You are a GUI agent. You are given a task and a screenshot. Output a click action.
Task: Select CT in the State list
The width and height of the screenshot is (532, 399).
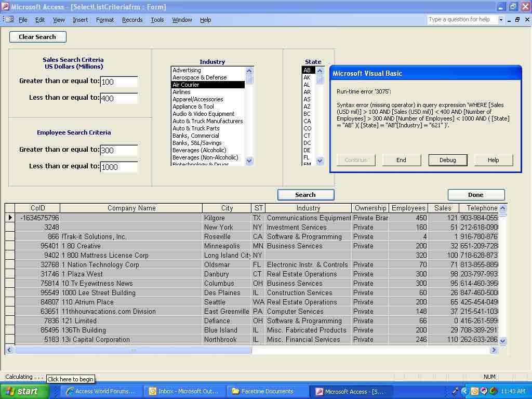309,136
